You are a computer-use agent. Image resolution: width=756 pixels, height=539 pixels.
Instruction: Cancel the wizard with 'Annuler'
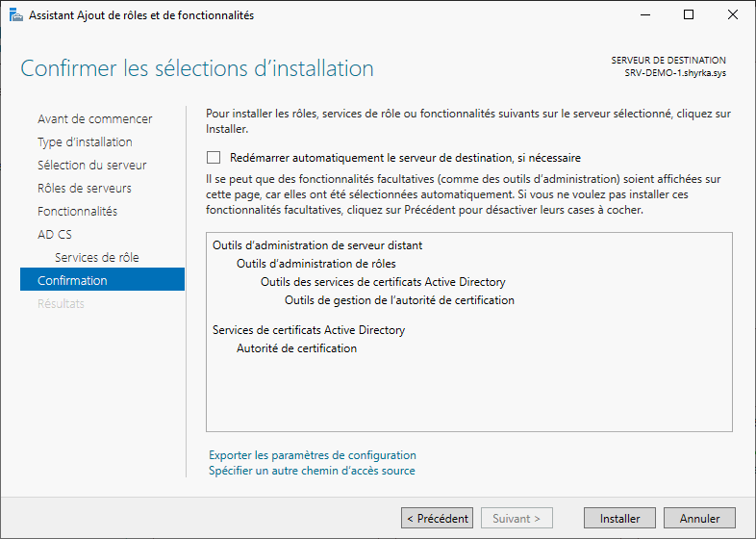[699, 518]
